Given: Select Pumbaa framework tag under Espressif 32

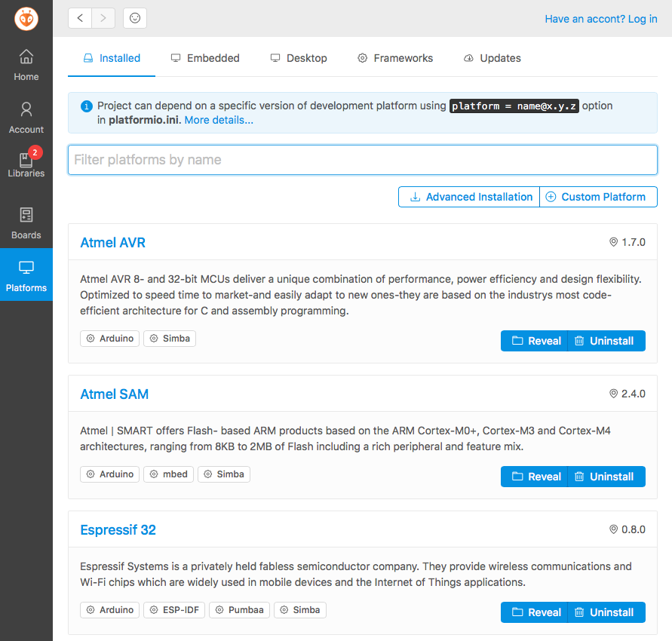Looking at the screenshot, I should pyautogui.click(x=240, y=610).
